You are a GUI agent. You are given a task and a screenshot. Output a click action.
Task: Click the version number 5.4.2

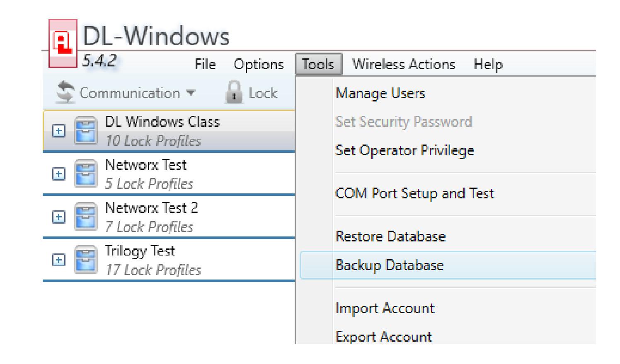[99, 61]
